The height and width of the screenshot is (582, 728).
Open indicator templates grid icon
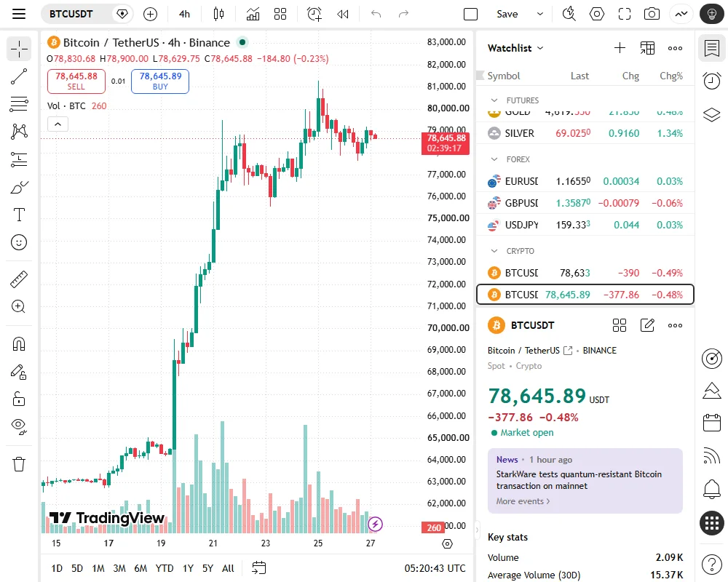tap(280, 14)
